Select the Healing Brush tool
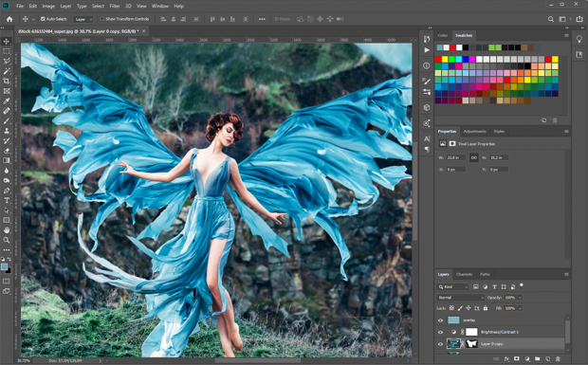 (7, 111)
